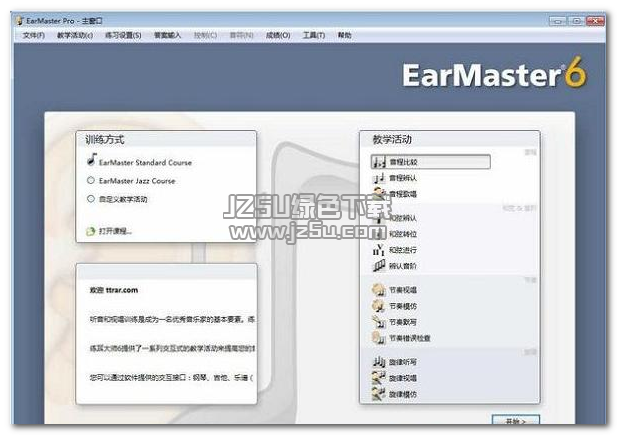Choose the 节奏视唱 rhythm sight-reading icon
The width and height of the screenshot is (617, 435).
pyautogui.click(x=379, y=290)
